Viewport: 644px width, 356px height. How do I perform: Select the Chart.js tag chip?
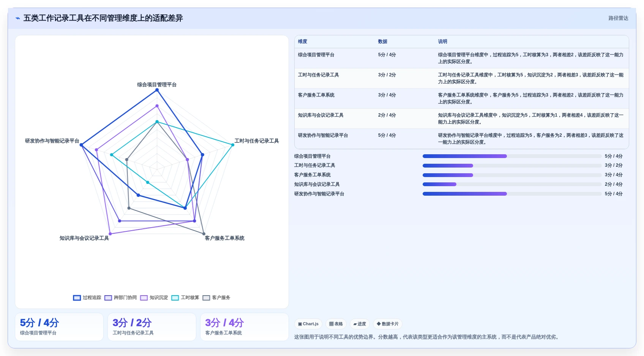308,324
